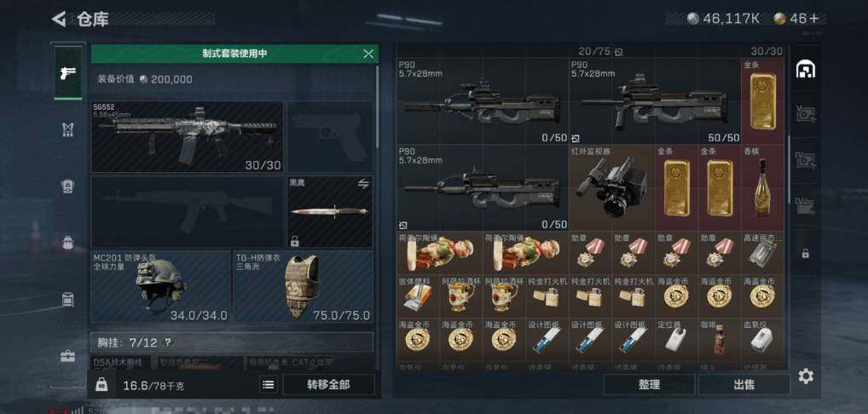The width and height of the screenshot is (868, 414).
Task: Open the toolbox category at sidebar bottom
Action: click(x=68, y=356)
